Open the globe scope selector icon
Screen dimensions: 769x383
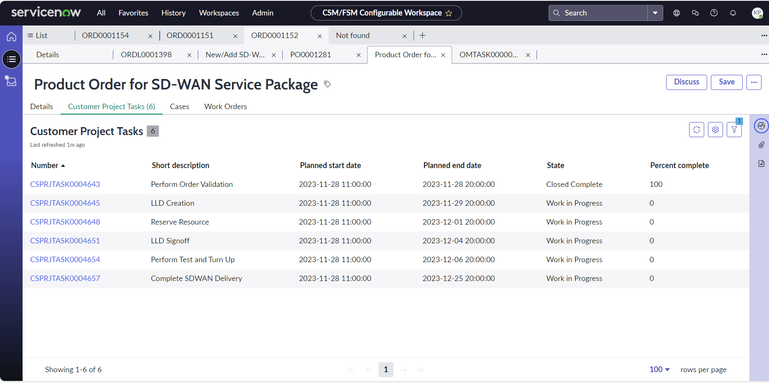coord(676,13)
